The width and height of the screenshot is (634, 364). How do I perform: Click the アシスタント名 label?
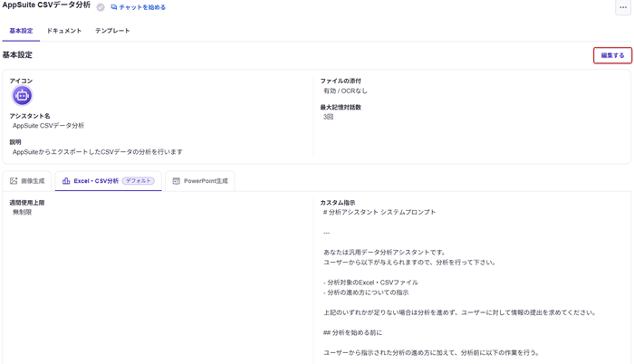(x=30, y=116)
